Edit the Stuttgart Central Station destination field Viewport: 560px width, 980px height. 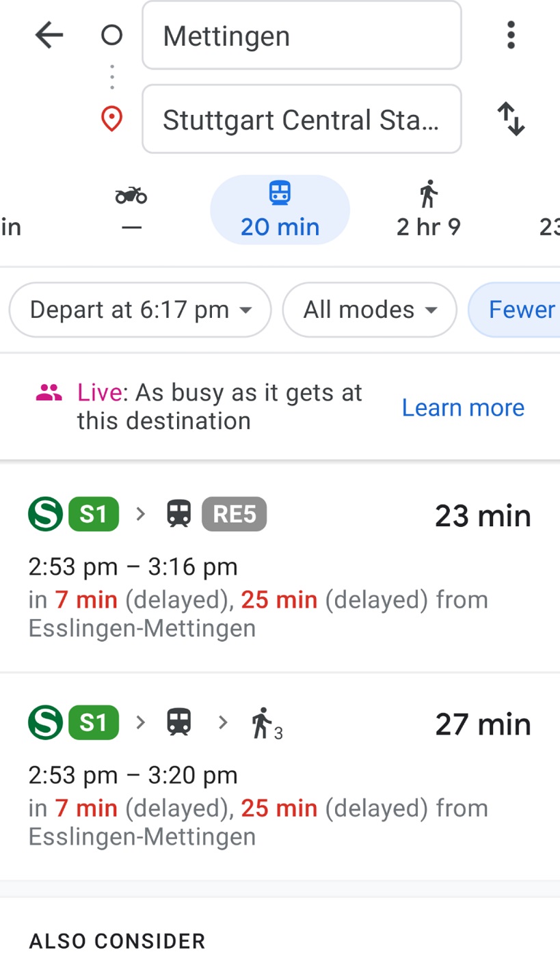[x=302, y=119]
